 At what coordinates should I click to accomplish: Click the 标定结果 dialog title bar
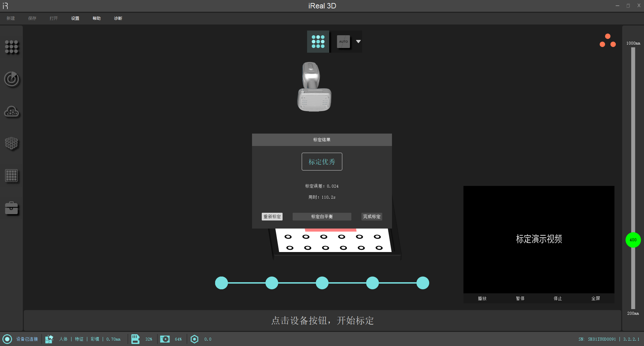[x=322, y=140]
